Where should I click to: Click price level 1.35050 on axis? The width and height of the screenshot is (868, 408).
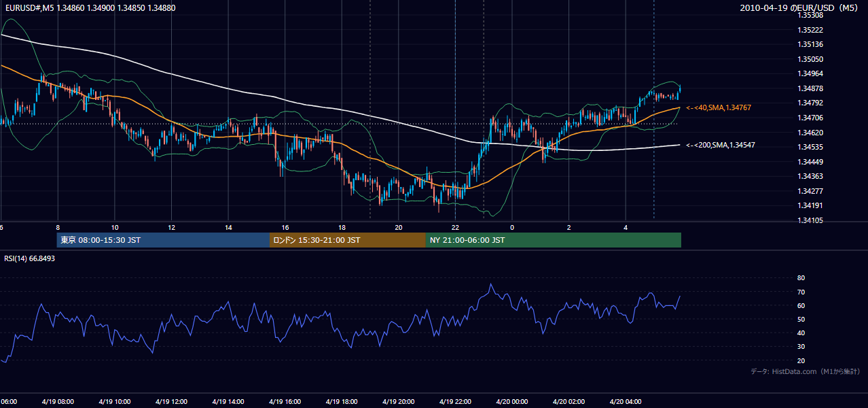(x=810, y=59)
